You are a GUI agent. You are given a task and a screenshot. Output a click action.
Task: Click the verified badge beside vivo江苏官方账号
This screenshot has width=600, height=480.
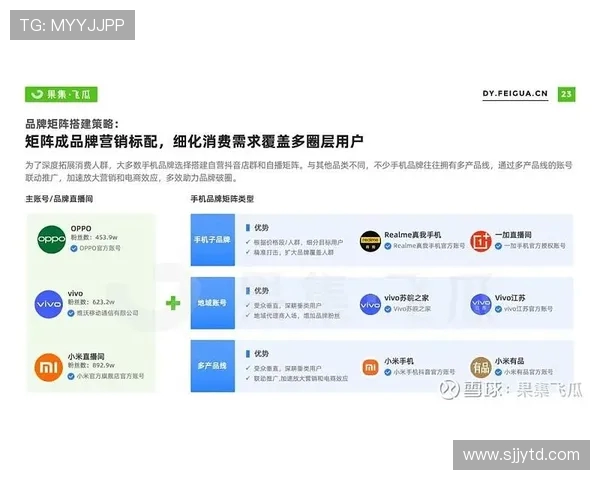498,309
